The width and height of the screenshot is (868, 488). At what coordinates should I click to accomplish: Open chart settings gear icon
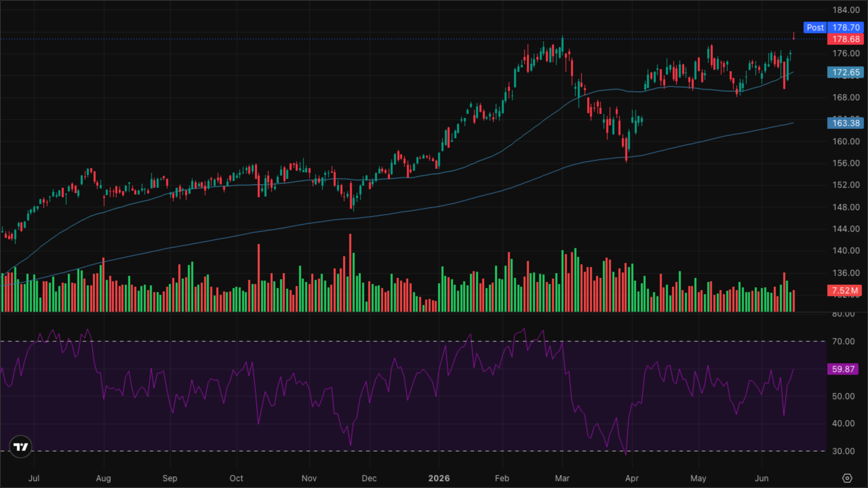pyautogui.click(x=847, y=478)
